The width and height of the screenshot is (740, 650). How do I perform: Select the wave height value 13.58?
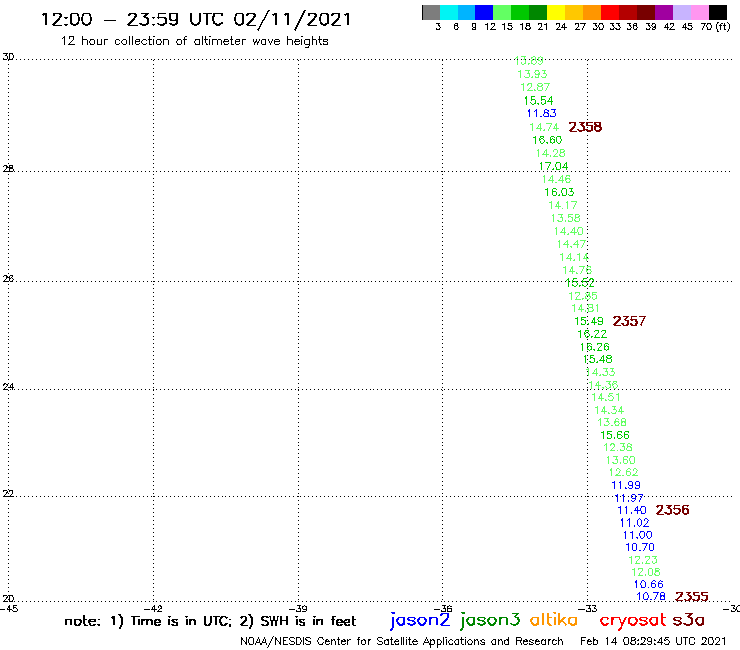[x=565, y=218]
